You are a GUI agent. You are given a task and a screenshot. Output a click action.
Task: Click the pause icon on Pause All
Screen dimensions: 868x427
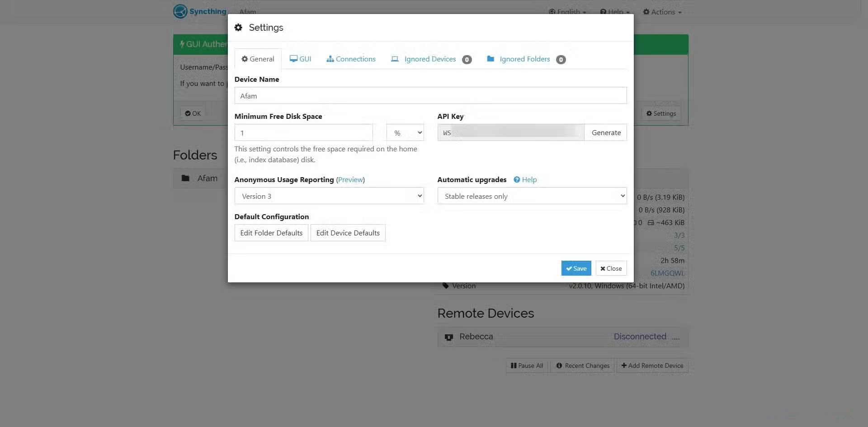pos(514,366)
